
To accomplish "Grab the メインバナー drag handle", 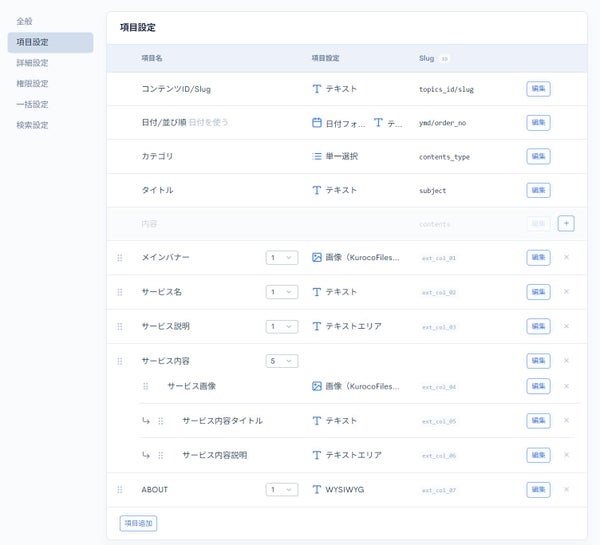I will coord(120,258).
